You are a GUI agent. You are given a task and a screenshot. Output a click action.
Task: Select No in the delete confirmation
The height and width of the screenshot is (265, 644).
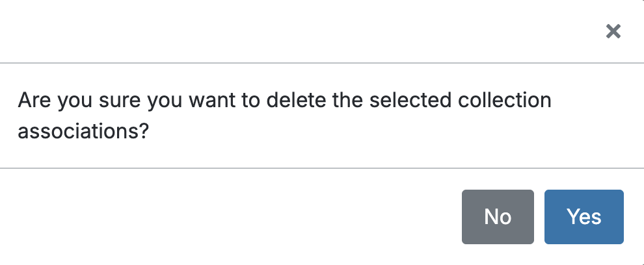498,217
